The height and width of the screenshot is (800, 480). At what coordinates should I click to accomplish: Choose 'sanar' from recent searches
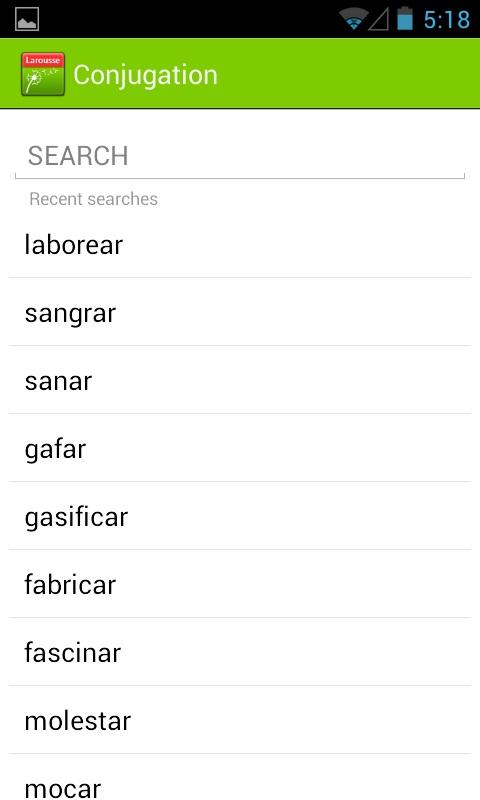(x=240, y=380)
